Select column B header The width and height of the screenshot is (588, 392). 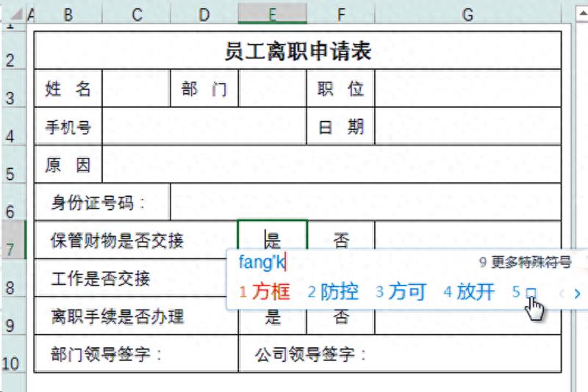(x=68, y=15)
